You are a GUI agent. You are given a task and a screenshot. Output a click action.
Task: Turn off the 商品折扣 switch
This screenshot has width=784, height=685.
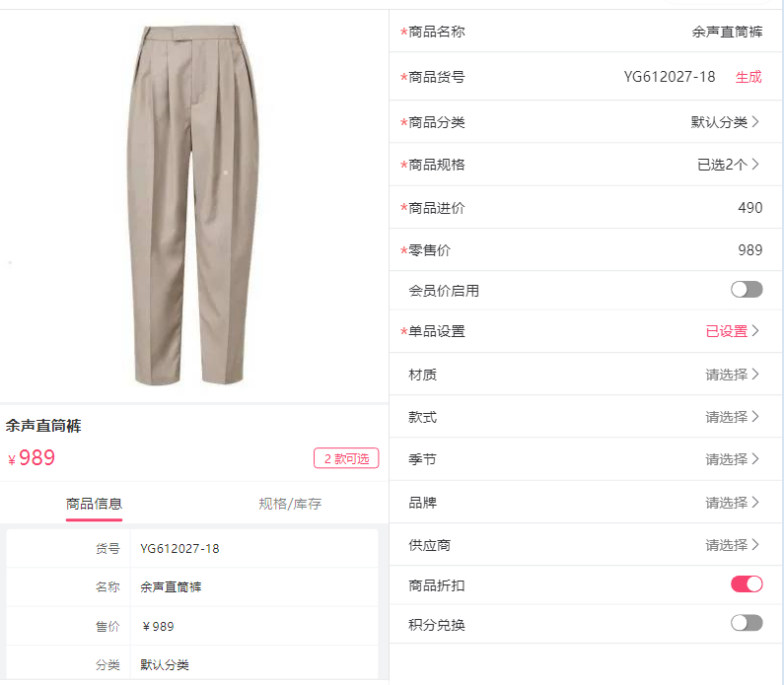(x=747, y=584)
